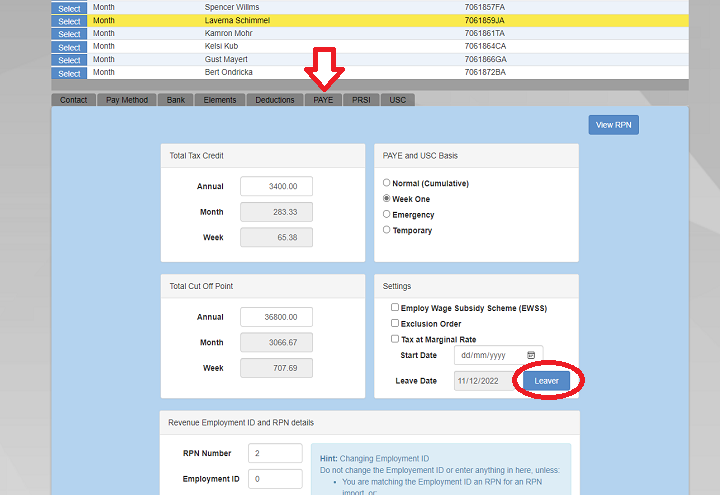Click the View RPN button
The image size is (720, 495).
[613, 125]
